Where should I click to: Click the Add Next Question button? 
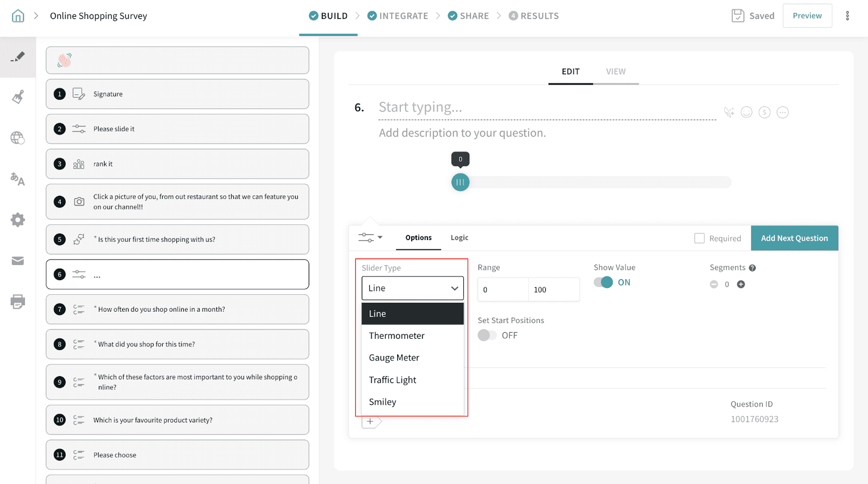pyautogui.click(x=794, y=238)
